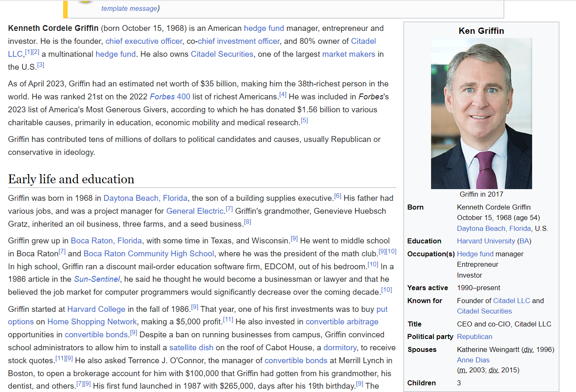Open 'Harvard University' link in infobox

coord(486,241)
